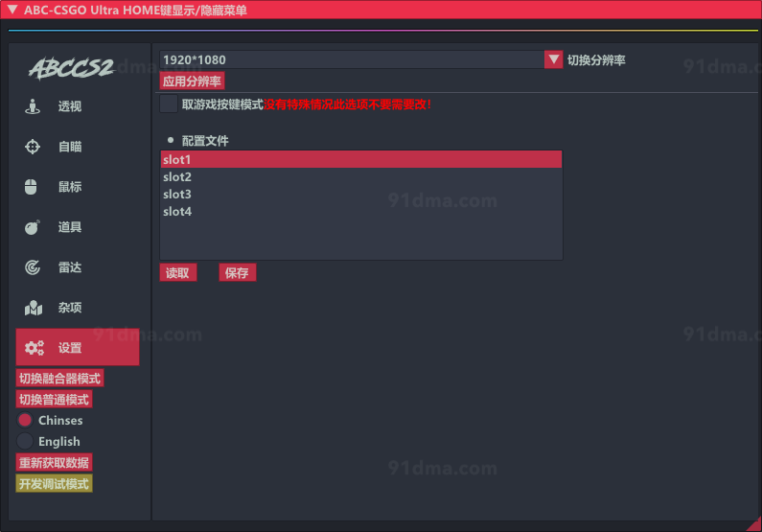
Task: Click the ABCCS2 logo
Action: tap(71, 68)
